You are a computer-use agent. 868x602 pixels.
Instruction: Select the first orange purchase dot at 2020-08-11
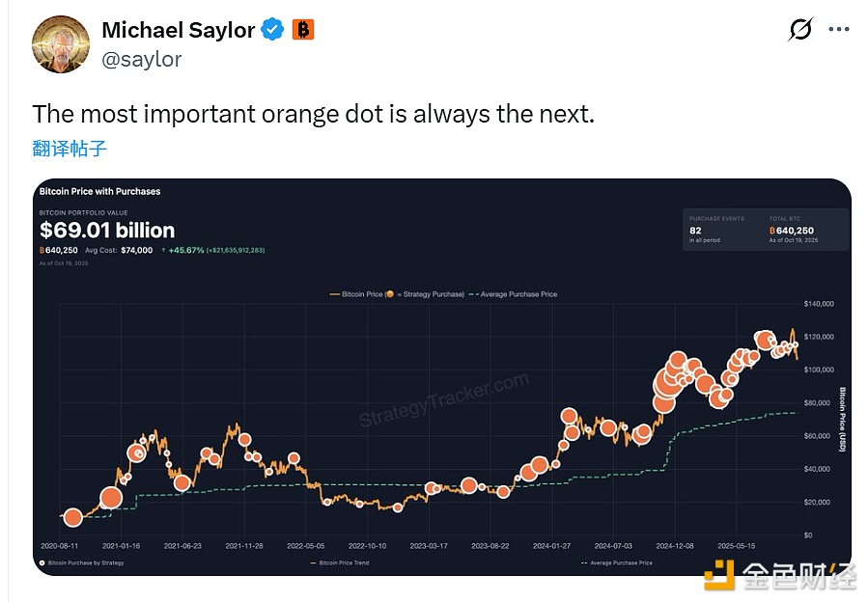click(x=71, y=518)
